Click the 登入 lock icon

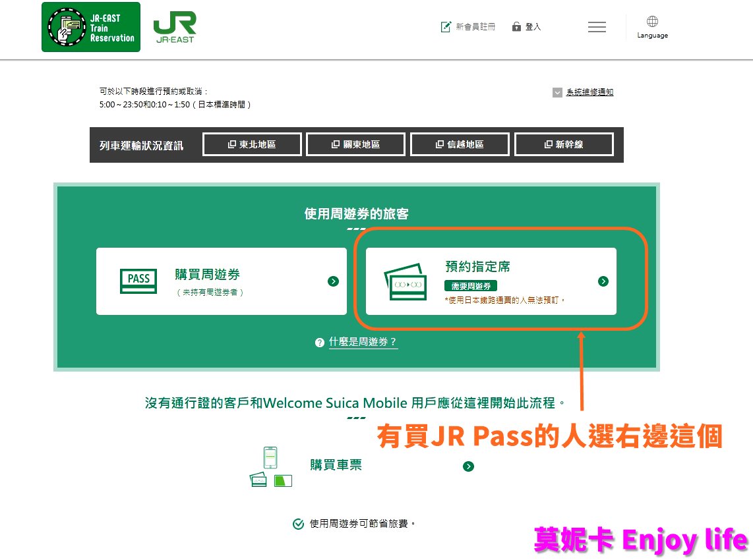click(x=516, y=26)
